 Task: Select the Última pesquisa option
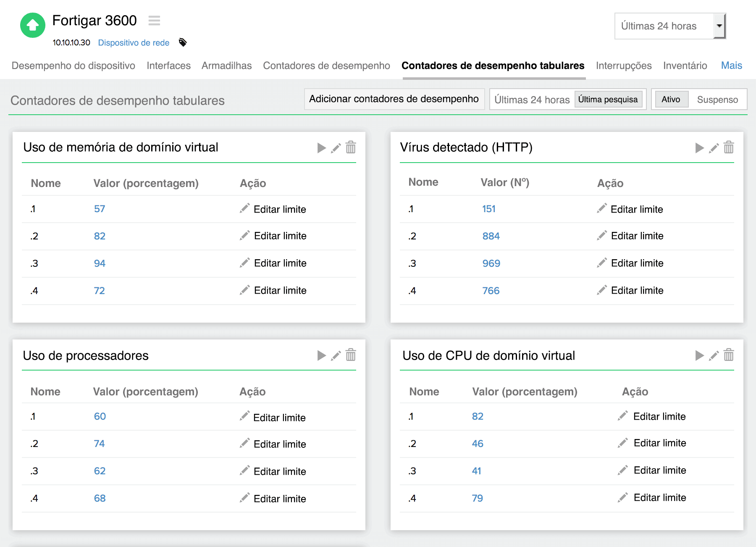[x=609, y=99]
